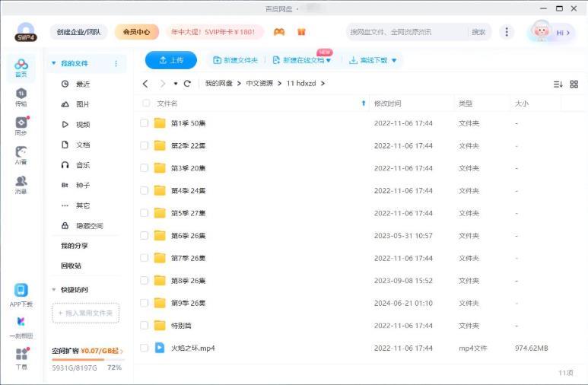Check the box for 第8季 26集
Viewport: 588px width, 385px height.
point(144,281)
